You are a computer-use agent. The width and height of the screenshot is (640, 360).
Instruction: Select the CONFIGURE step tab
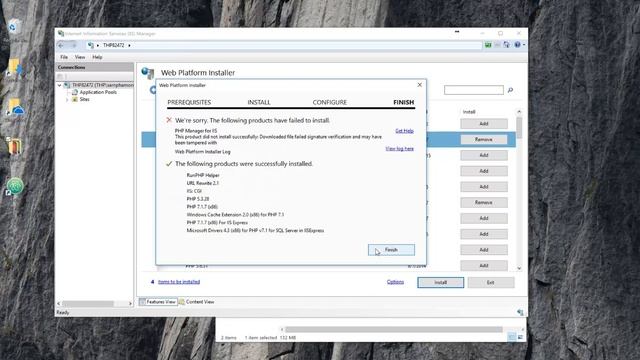(x=329, y=102)
